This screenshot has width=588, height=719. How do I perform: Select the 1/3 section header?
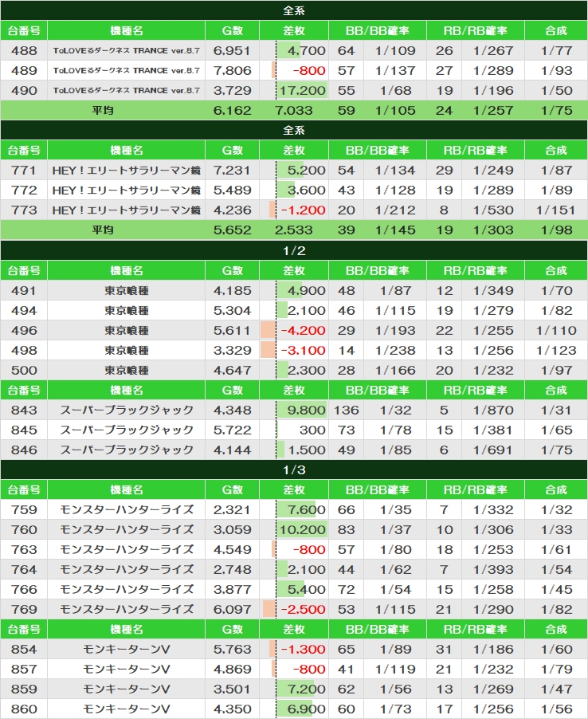[x=294, y=470]
